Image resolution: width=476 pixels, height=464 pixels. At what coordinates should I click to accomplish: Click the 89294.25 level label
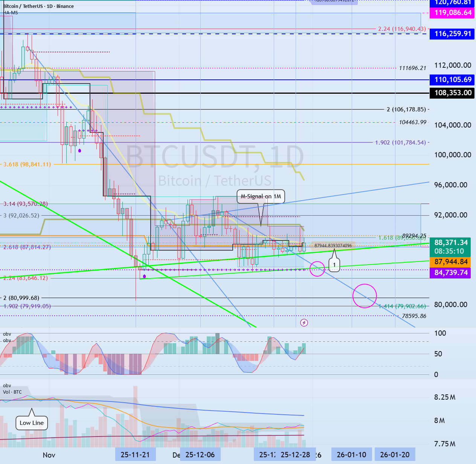[414, 236]
